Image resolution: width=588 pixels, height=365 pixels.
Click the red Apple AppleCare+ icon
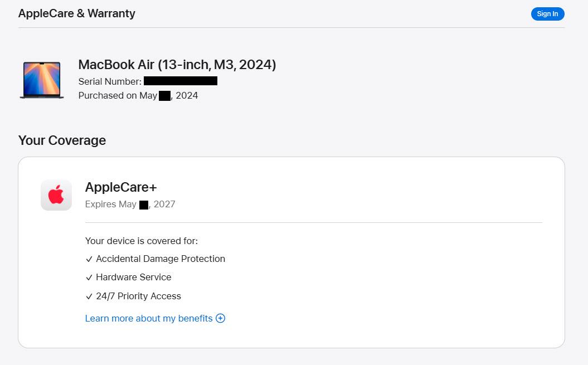coord(56,195)
